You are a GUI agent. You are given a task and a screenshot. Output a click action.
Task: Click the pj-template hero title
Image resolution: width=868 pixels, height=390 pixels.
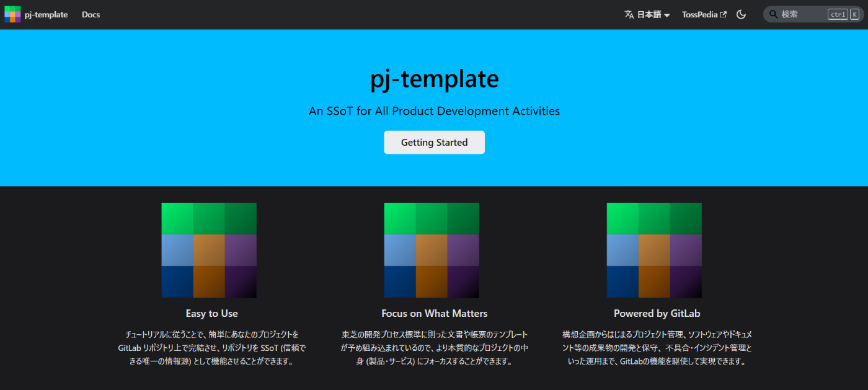coord(434,79)
